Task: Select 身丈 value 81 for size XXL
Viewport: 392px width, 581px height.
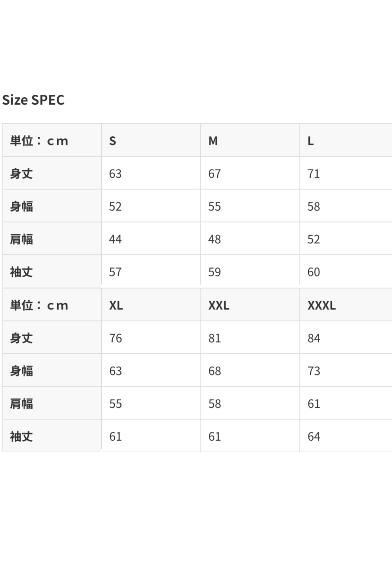Action: pyautogui.click(x=215, y=338)
